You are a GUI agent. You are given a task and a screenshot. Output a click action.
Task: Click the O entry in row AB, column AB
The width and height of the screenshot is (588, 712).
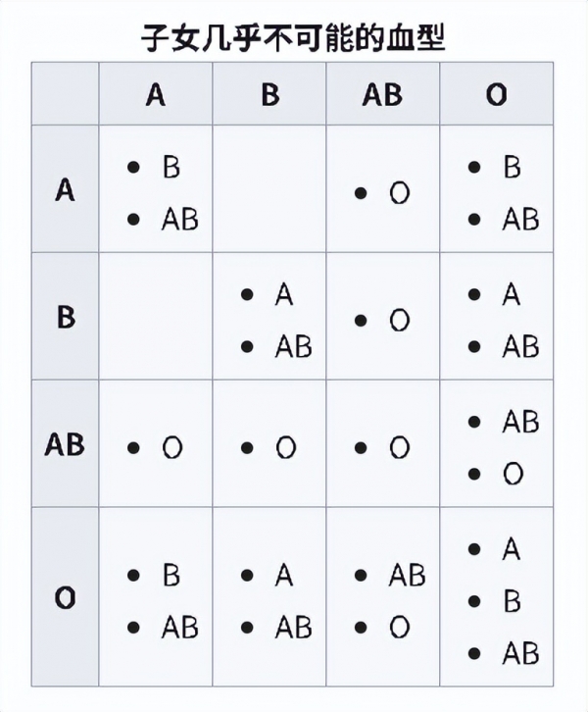(x=399, y=448)
